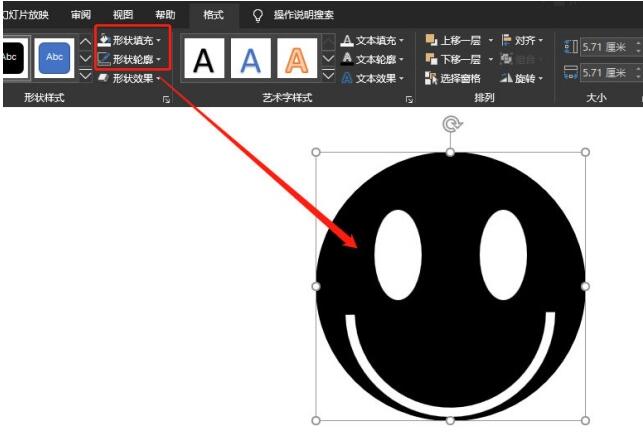The height and width of the screenshot is (444, 643).
Task: Open the 形状轮廓 (Shape Outline) dropdown
Action: 131,59
